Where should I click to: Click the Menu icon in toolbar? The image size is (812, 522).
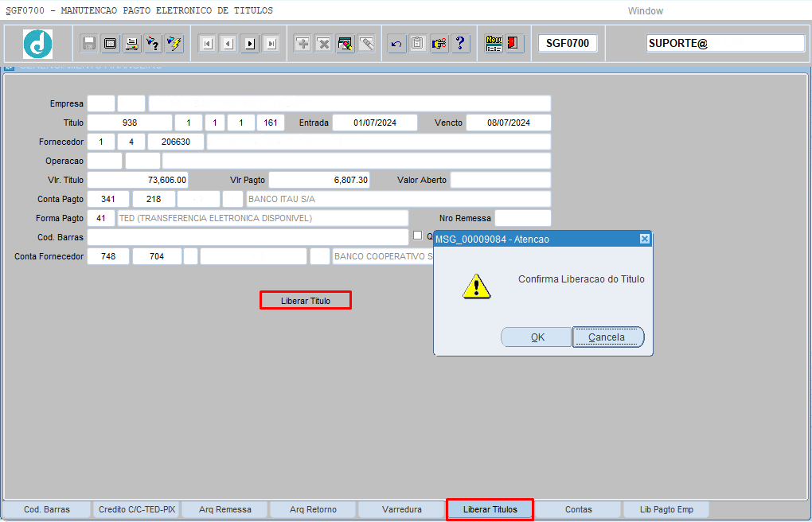coord(494,44)
